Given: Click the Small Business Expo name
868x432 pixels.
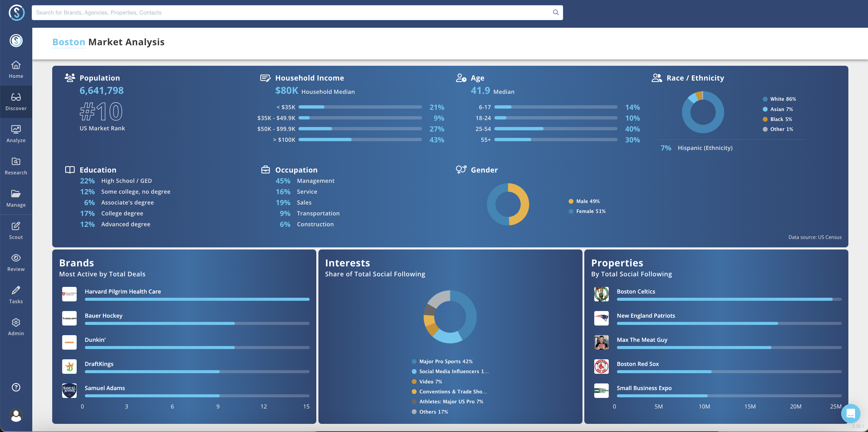Looking at the screenshot, I should 644,388.
